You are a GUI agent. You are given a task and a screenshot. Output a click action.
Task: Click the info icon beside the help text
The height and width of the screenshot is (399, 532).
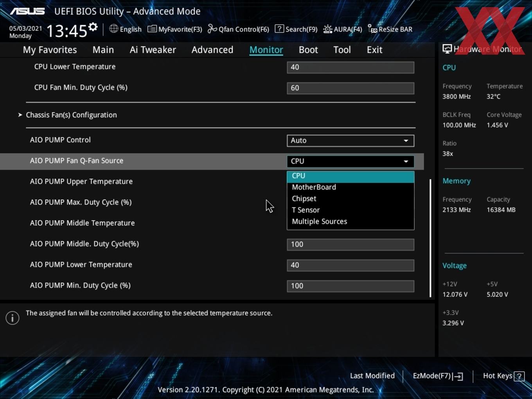13,318
